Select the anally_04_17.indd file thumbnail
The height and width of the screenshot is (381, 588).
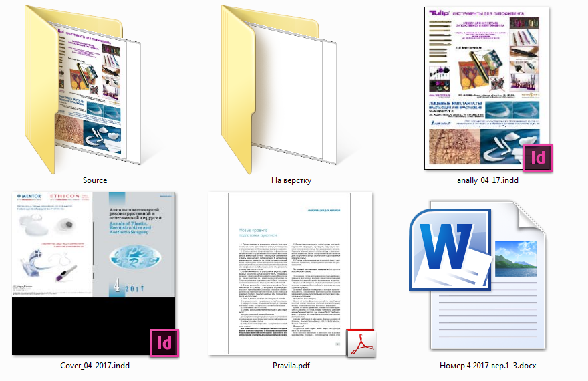tap(488, 88)
